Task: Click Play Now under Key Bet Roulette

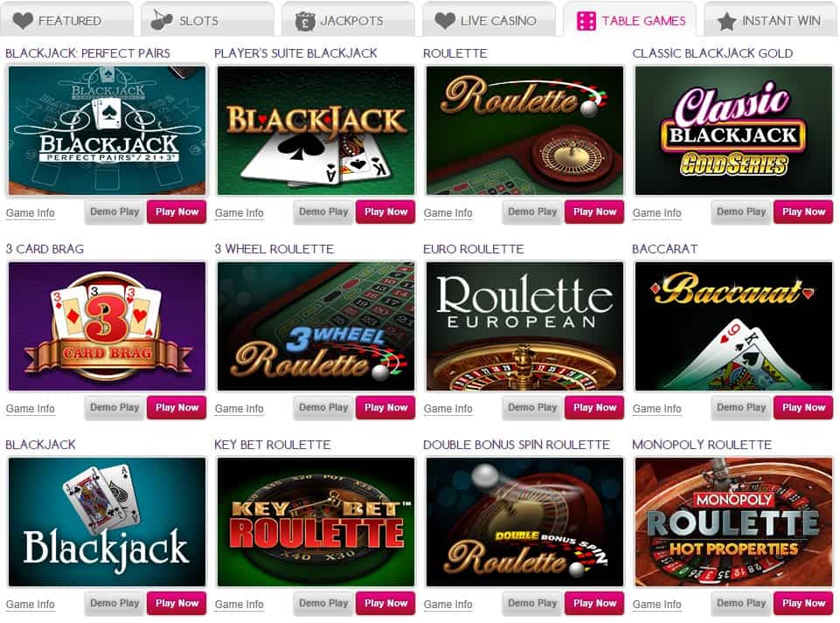Action: pos(385,603)
